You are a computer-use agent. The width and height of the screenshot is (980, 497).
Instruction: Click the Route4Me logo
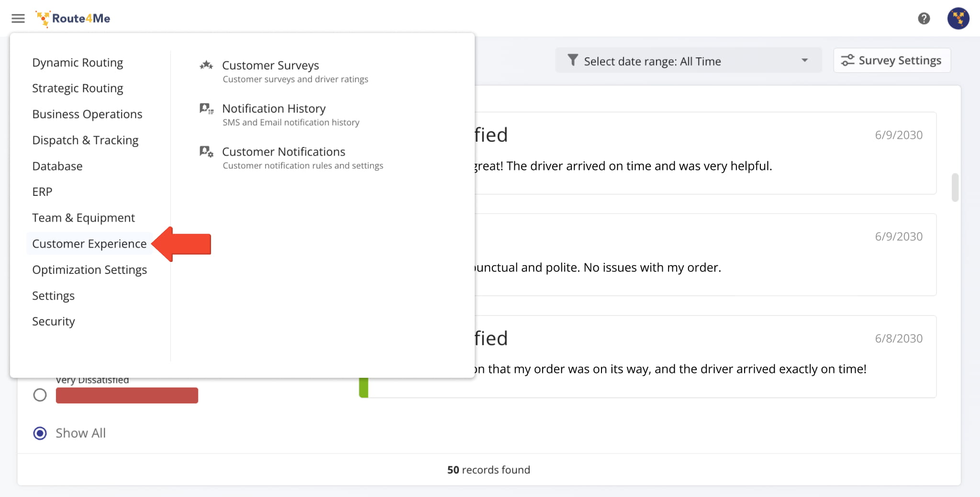tap(73, 19)
